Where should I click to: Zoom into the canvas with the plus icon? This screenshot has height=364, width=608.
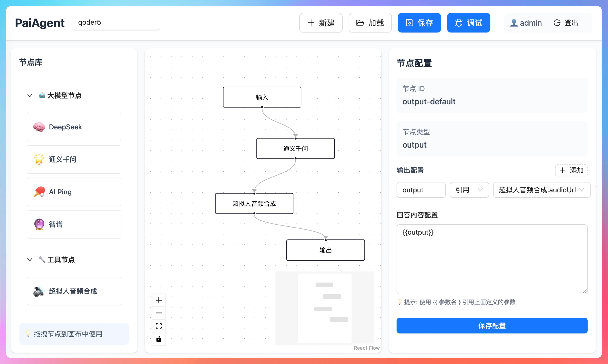pyautogui.click(x=159, y=300)
